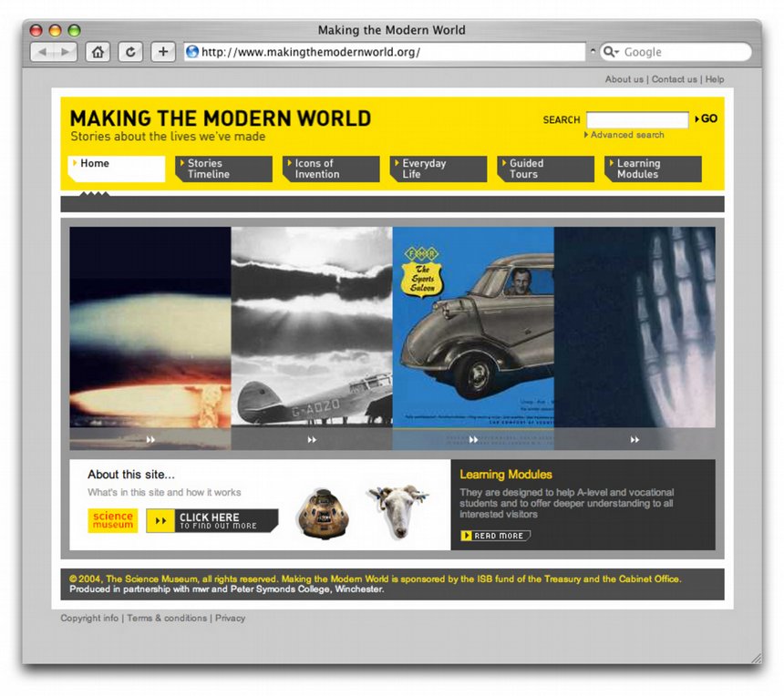
Task: Click the browser forward arrow
Action: pyautogui.click(x=66, y=52)
